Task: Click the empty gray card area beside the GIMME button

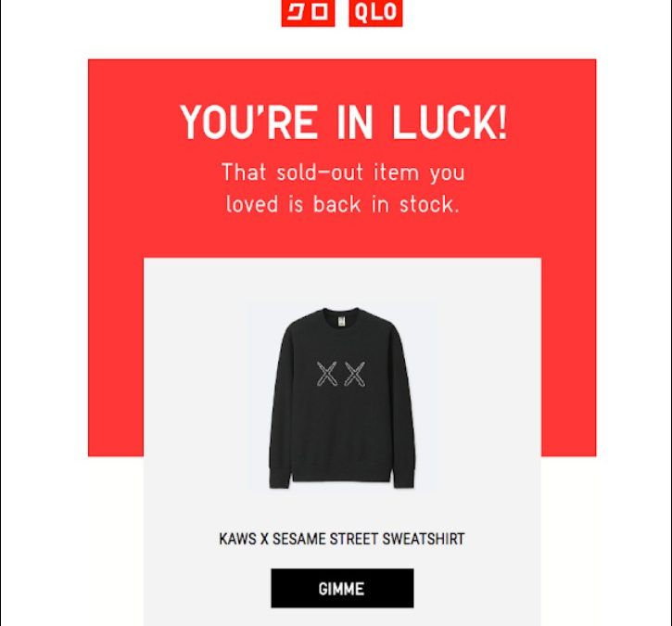Action: (206, 588)
